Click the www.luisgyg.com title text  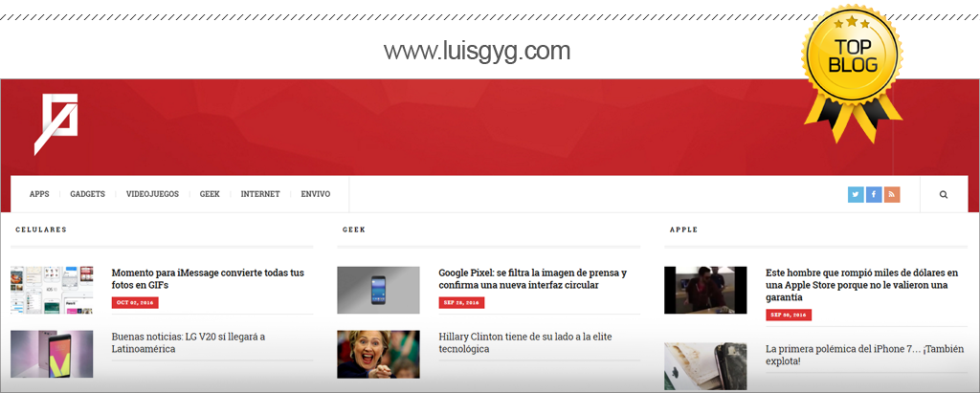(x=477, y=51)
